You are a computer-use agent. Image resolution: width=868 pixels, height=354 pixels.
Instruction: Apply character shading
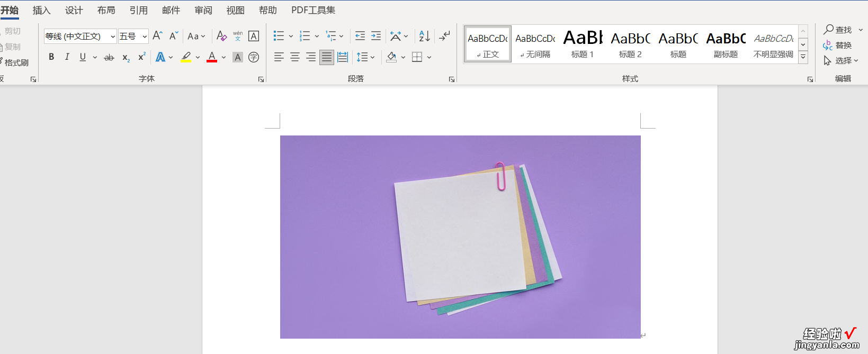pyautogui.click(x=238, y=57)
